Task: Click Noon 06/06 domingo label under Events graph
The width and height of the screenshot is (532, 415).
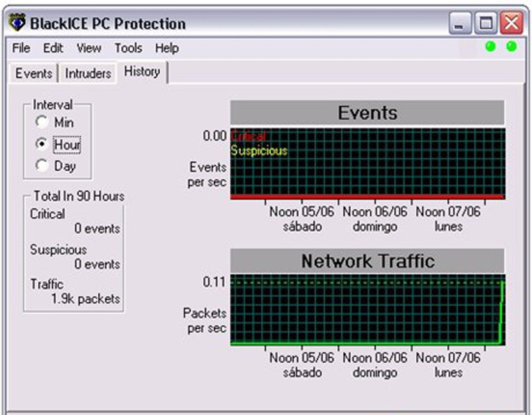Action: pos(375,219)
